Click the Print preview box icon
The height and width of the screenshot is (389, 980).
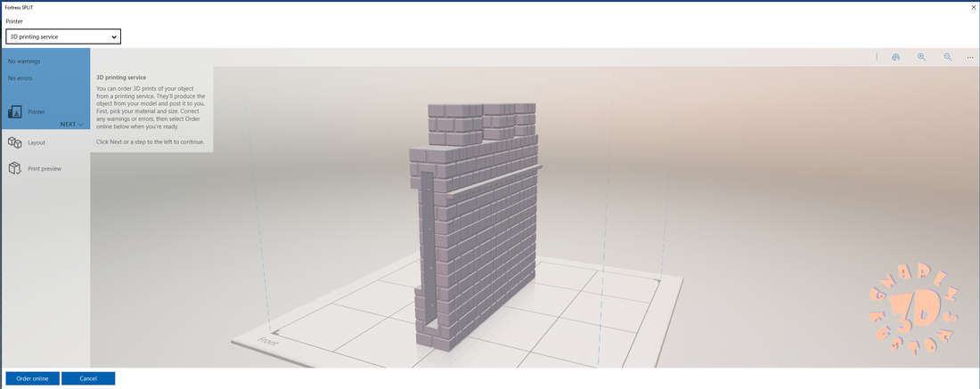pos(15,168)
